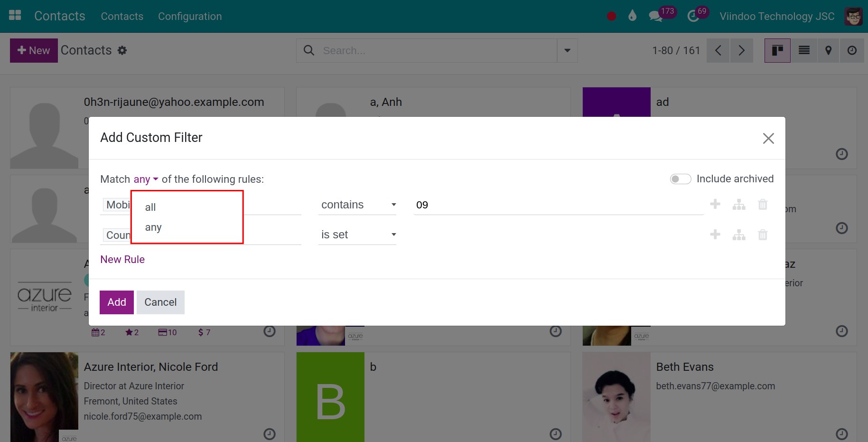Open the Configuration menu

[x=190, y=16]
